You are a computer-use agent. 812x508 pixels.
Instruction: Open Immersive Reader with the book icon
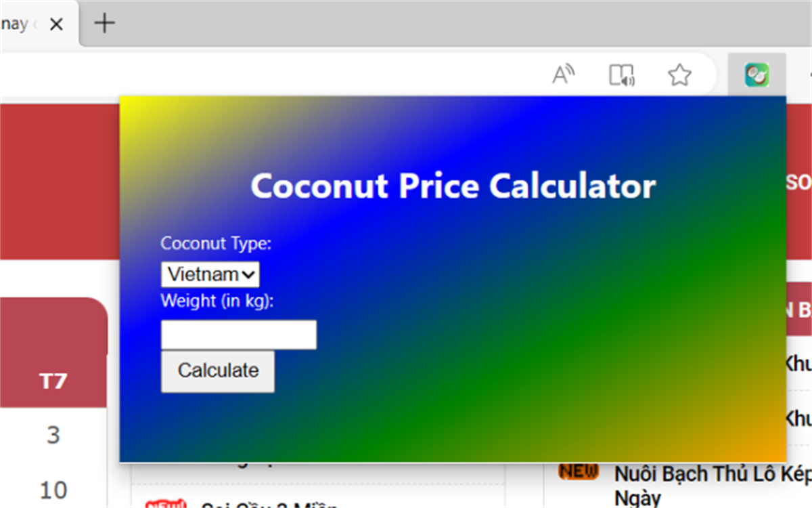(621, 75)
